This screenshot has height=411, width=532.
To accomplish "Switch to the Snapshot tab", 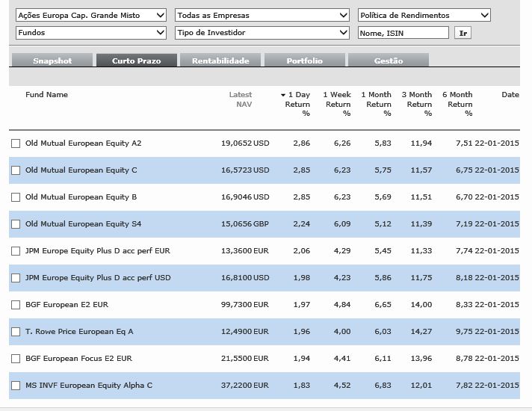I will click(x=52, y=61).
